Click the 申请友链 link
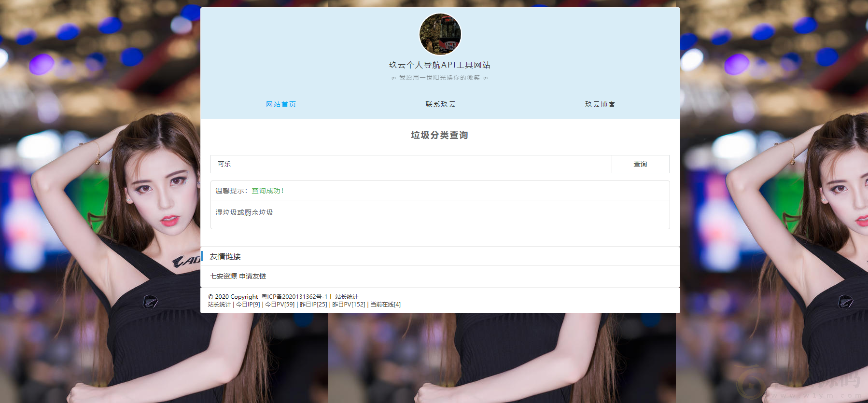Viewport: 868px width, 403px height. (253, 276)
